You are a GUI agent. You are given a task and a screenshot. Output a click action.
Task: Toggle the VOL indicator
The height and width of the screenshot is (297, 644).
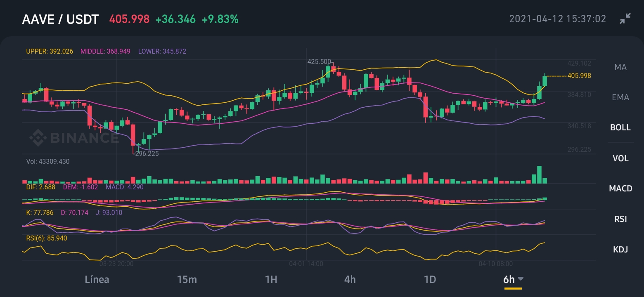(620, 158)
